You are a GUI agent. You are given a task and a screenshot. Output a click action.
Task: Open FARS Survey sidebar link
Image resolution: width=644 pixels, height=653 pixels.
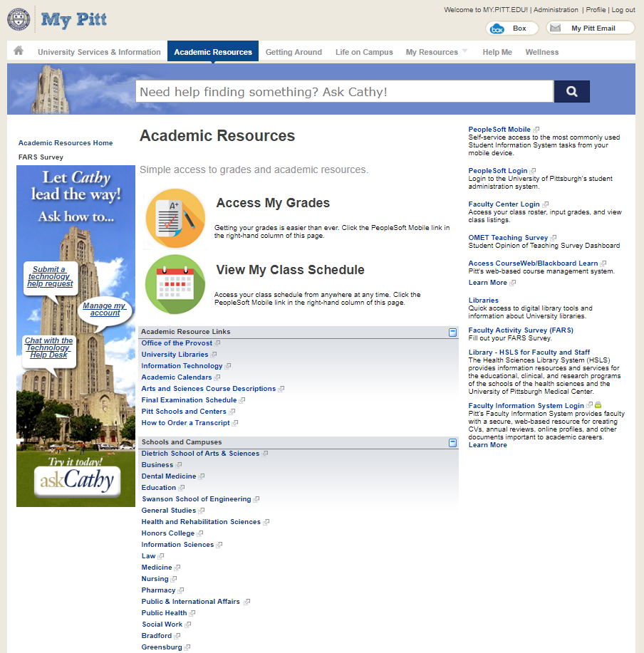coord(41,157)
